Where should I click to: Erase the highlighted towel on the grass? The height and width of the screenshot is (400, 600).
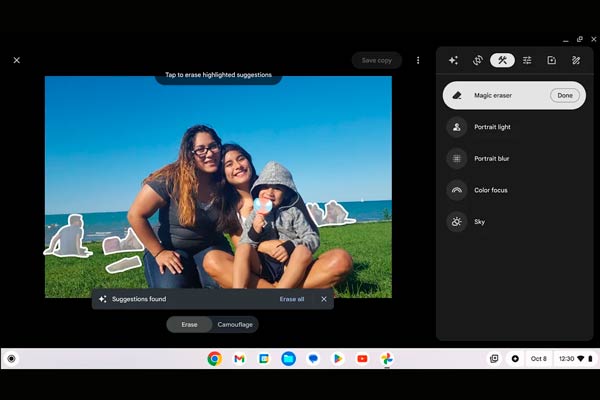coord(124,264)
